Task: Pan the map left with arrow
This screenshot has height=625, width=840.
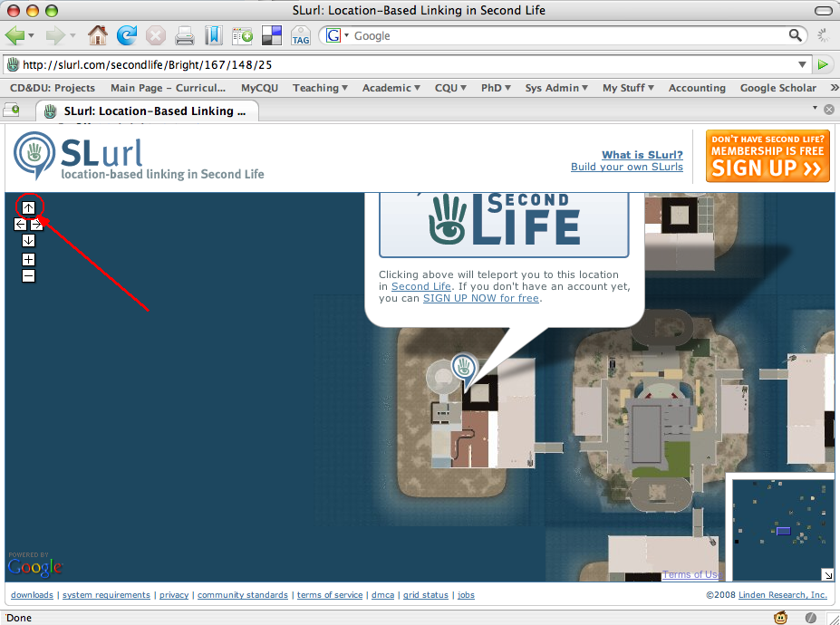Action: coord(20,224)
